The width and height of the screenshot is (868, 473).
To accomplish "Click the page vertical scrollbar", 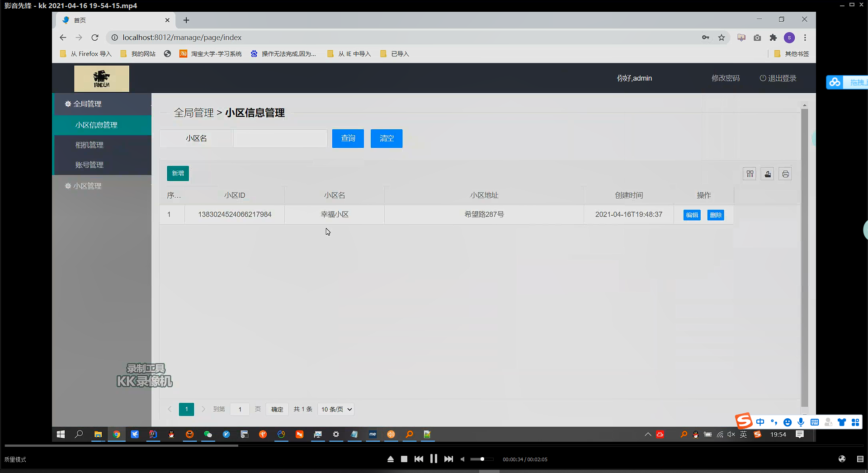I will tap(804, 258).
